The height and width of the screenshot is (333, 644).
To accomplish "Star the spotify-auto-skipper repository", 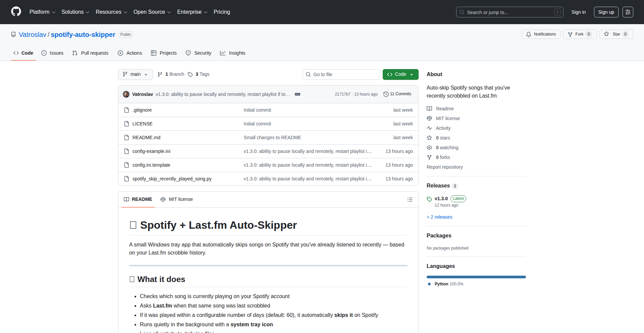I will click(616, 34).
